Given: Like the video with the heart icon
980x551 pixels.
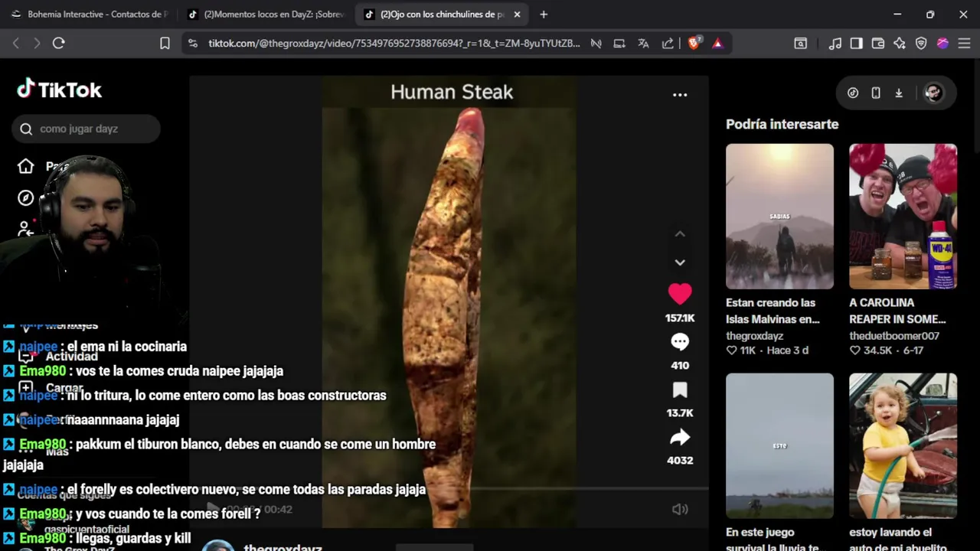Looking at the screenshot, I should point(680,294).
